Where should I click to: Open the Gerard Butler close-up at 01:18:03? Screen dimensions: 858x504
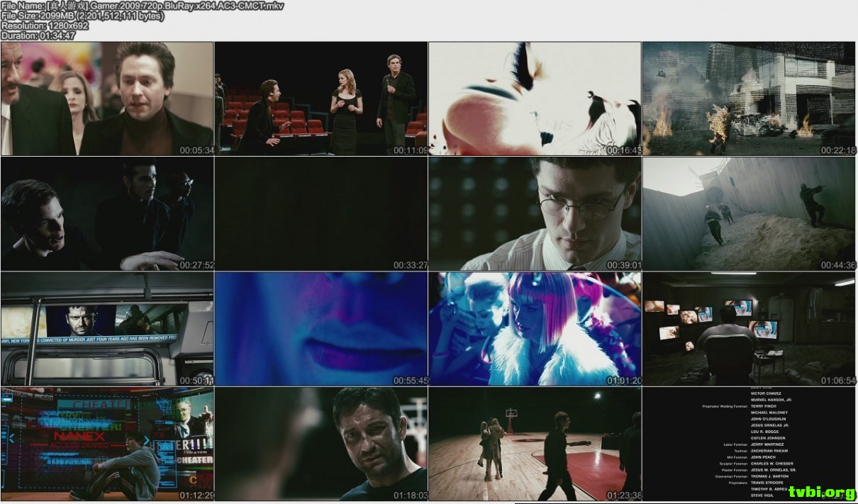point(321,444)
